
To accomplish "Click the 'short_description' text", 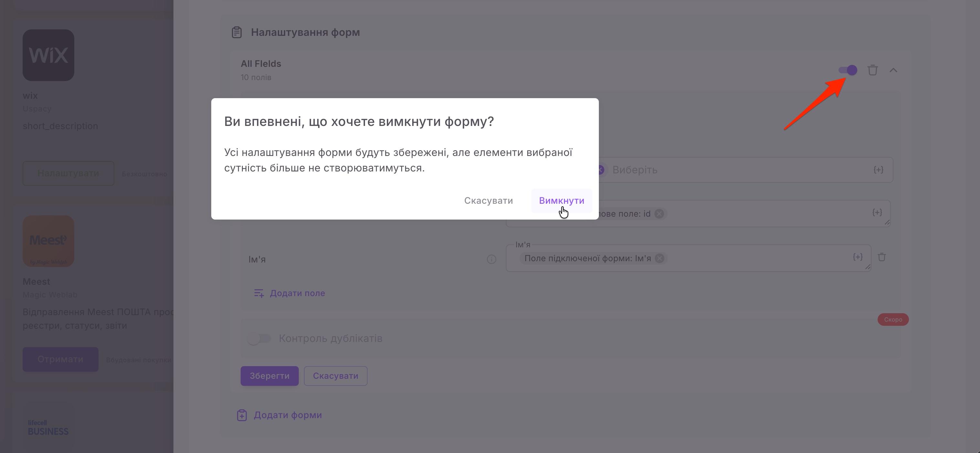I will (x=60, y=126).
